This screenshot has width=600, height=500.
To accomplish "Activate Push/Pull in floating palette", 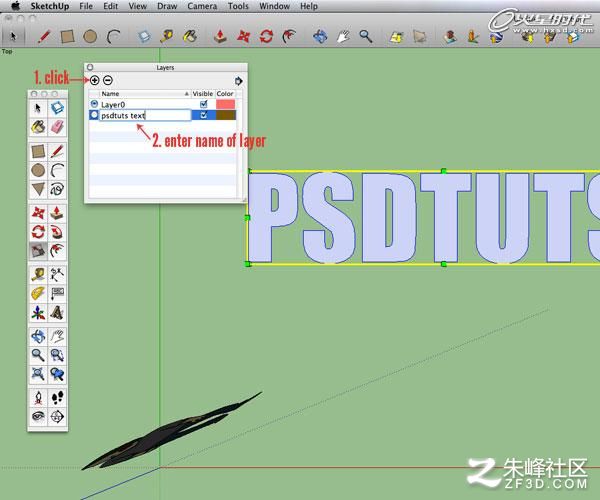I will [x=57, y=213].
